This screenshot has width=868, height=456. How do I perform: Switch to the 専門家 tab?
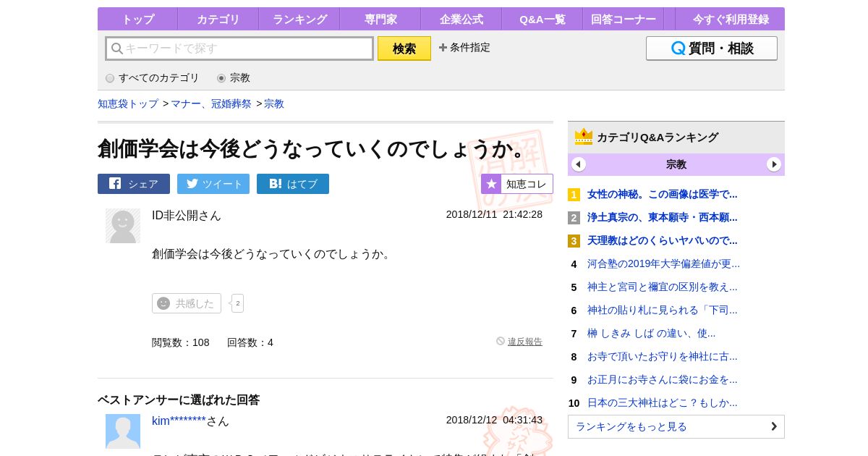pos(380,20)
